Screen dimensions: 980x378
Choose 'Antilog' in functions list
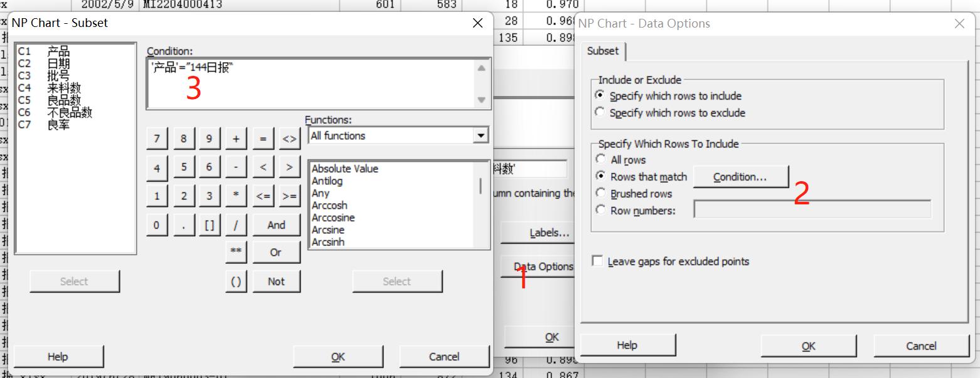327,181
